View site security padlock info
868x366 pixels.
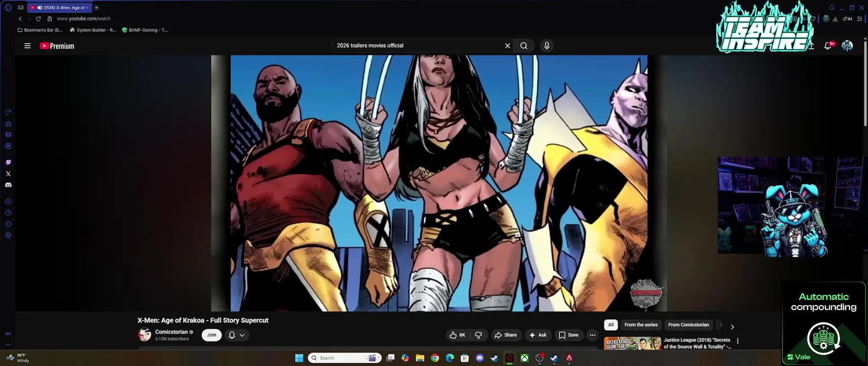[50, 19]
